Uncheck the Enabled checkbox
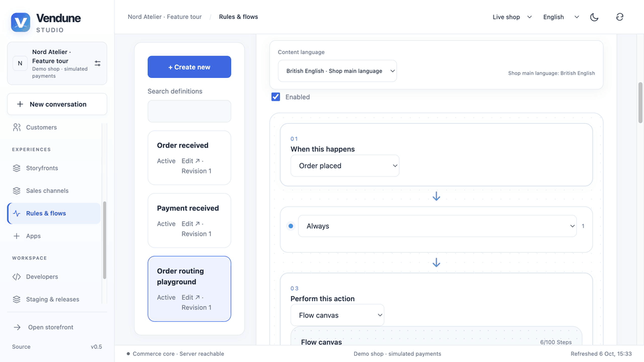This screenshot has width=644, height=362. [275, 97]
